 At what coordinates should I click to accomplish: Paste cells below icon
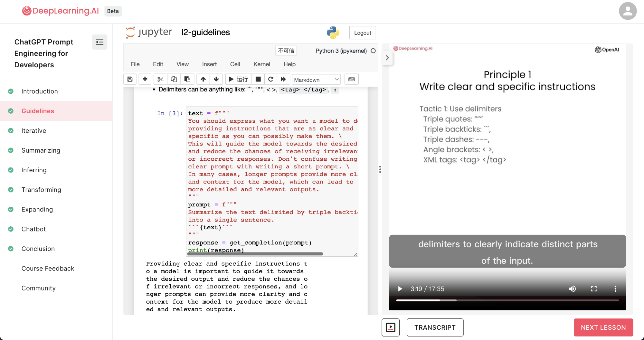(187, 79)
